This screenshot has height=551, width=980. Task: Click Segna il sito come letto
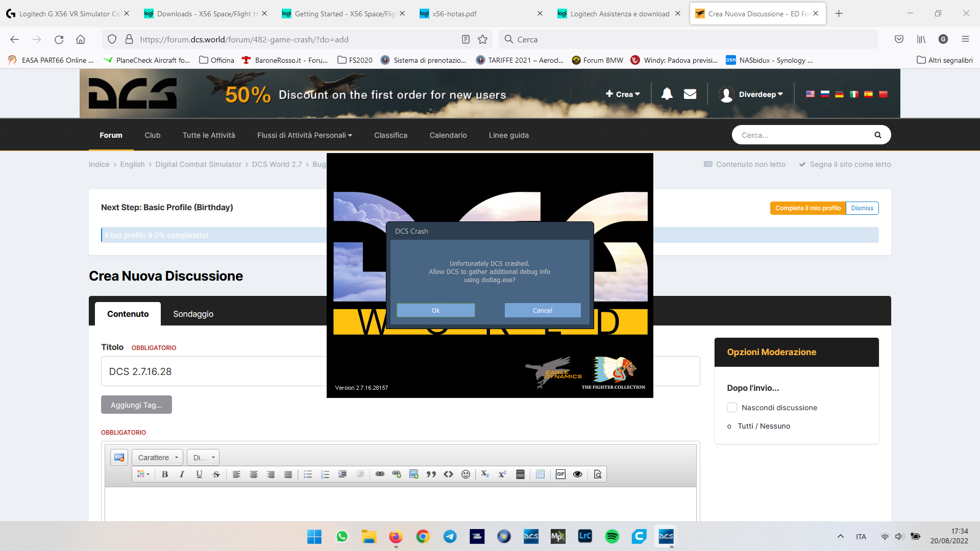coord(845,164)
